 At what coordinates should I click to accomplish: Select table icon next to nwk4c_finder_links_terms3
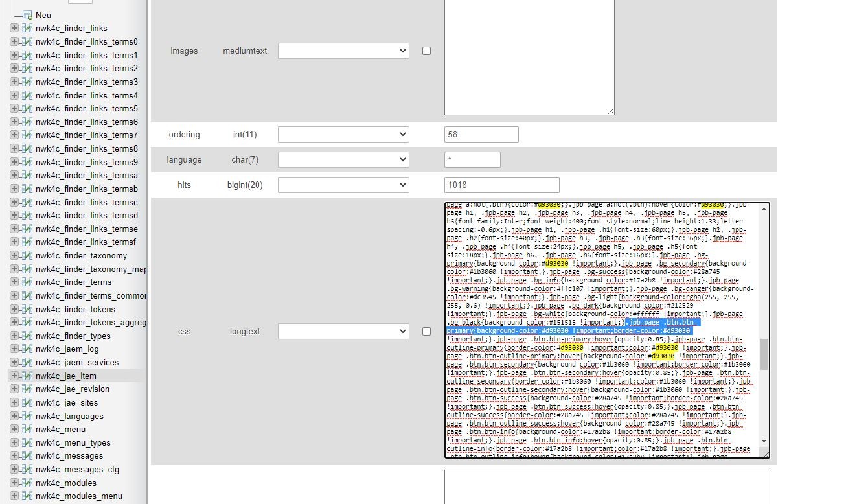click(27, 82)
